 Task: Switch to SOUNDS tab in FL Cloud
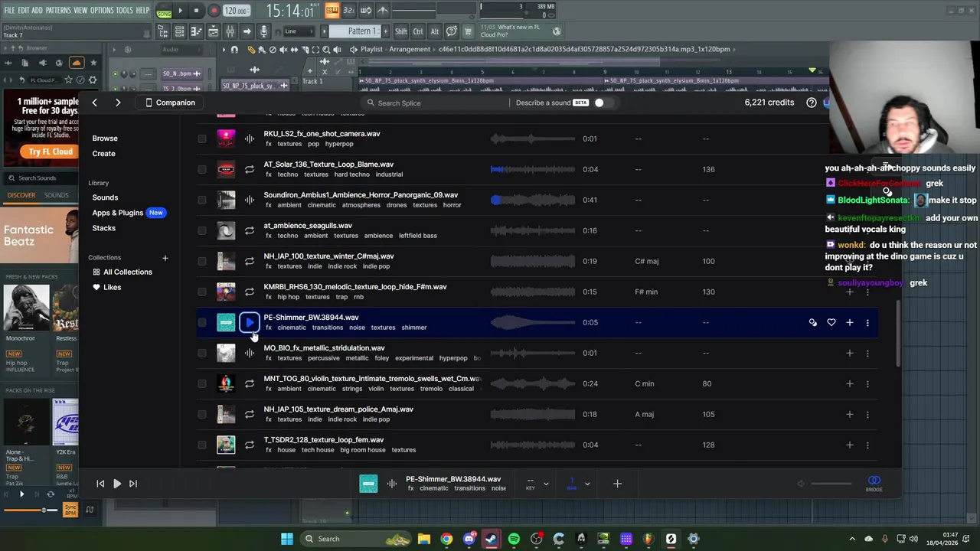click(56, 195)
